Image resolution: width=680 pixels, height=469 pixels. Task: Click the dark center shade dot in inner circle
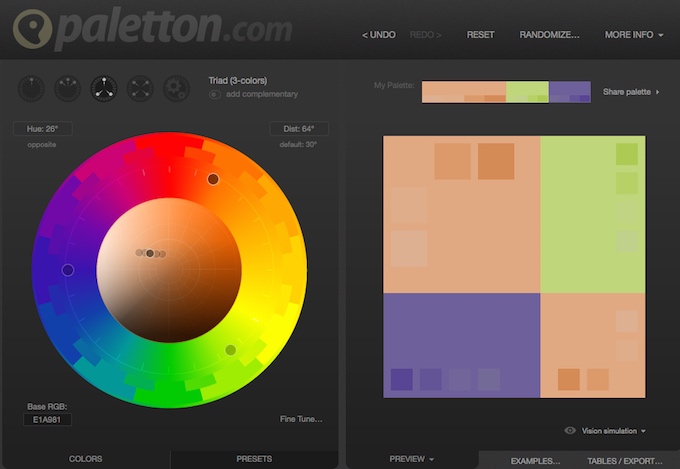point(150,253)
